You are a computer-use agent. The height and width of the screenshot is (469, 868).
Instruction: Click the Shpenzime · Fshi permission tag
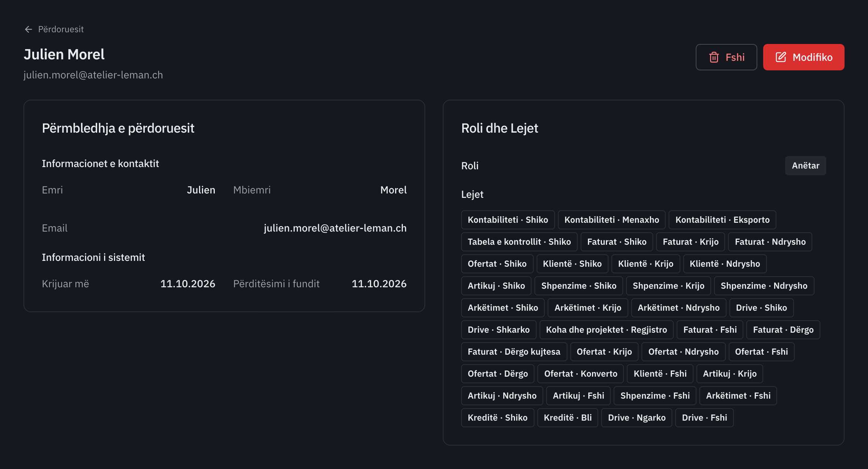coord(655,396)
